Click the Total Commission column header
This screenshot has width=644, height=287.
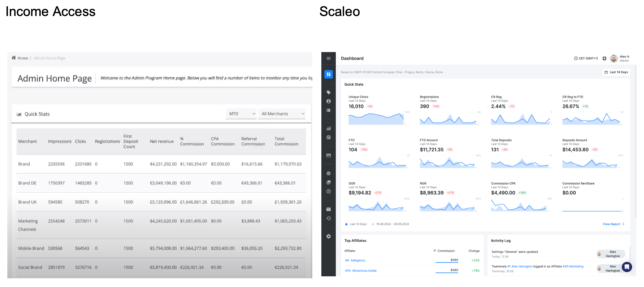286,141
